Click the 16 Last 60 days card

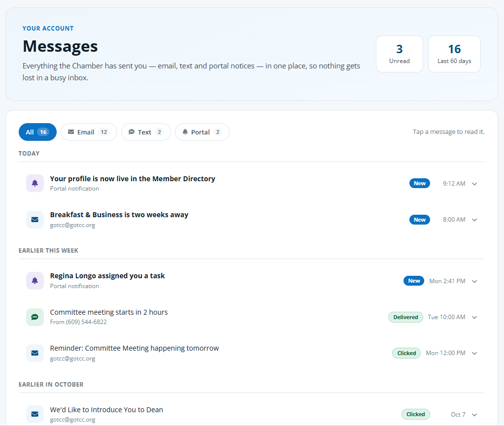point(454,54)
